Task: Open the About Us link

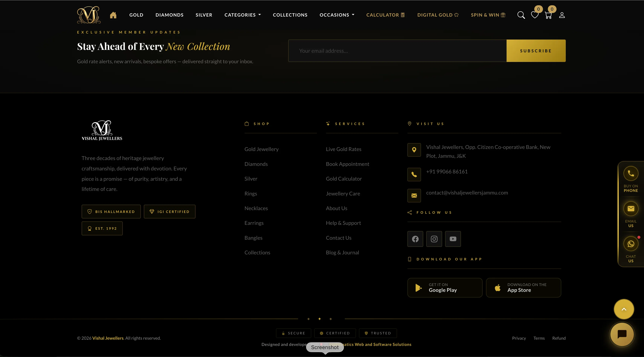Action: pyautogui.click(x=337, y=208)
